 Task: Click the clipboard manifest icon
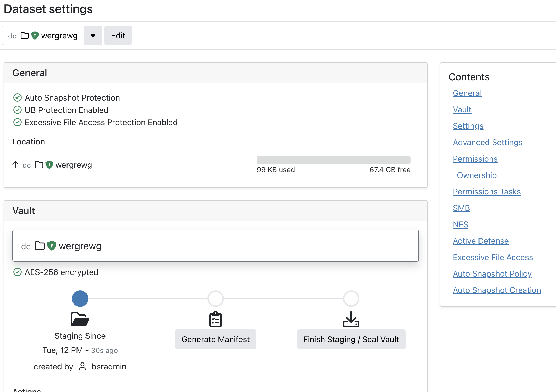tap(215, 319)
